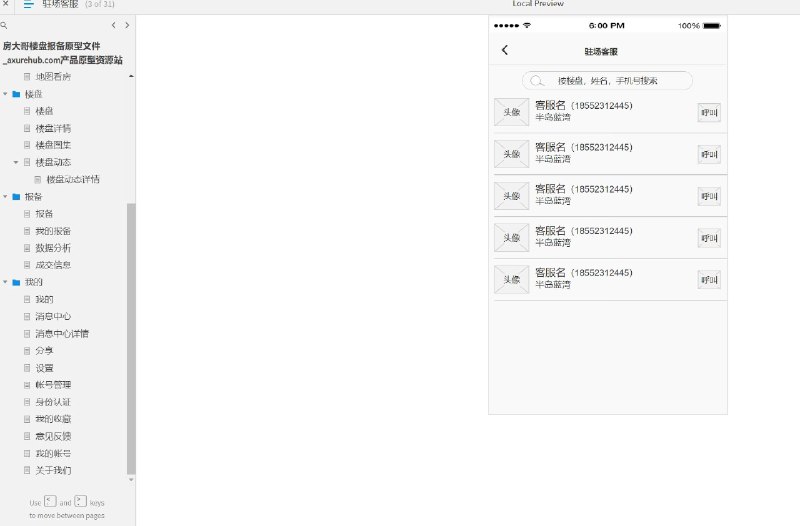800x526 pixels.
Task: Click the 驻场客服 page name in top bar
Action: pos(60,4)
